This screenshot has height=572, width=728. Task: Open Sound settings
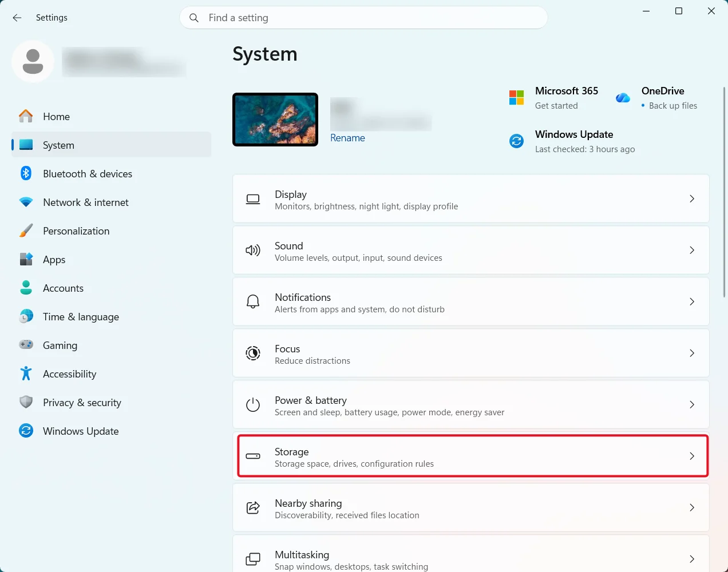coord(471,250)
